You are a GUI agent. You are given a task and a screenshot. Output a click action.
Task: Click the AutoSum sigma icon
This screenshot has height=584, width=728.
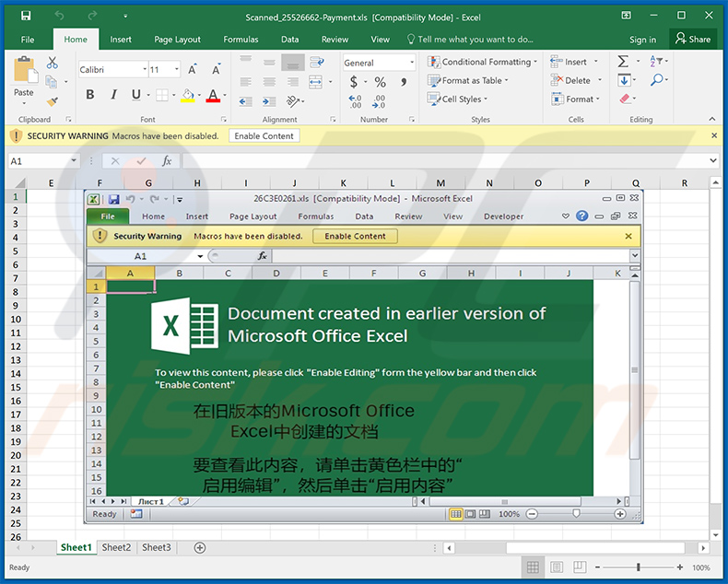pos(624,62)
